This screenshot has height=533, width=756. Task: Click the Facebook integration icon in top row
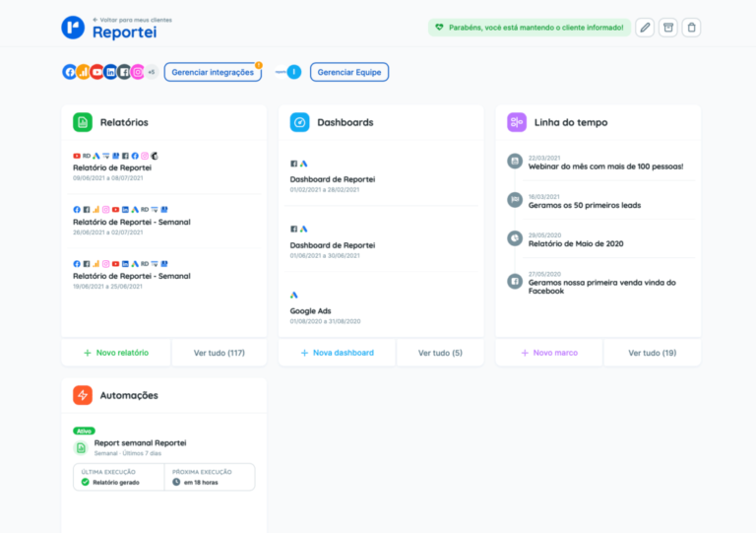70,72
